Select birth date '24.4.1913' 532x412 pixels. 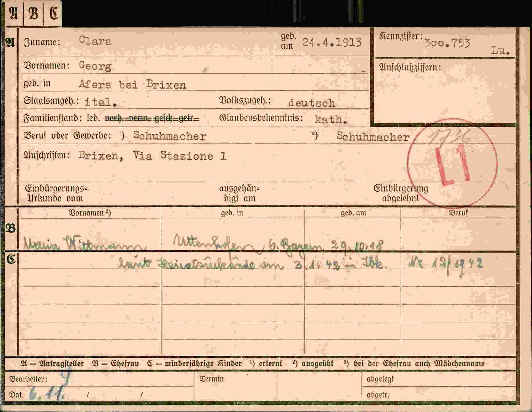click(x=332, y=42)
